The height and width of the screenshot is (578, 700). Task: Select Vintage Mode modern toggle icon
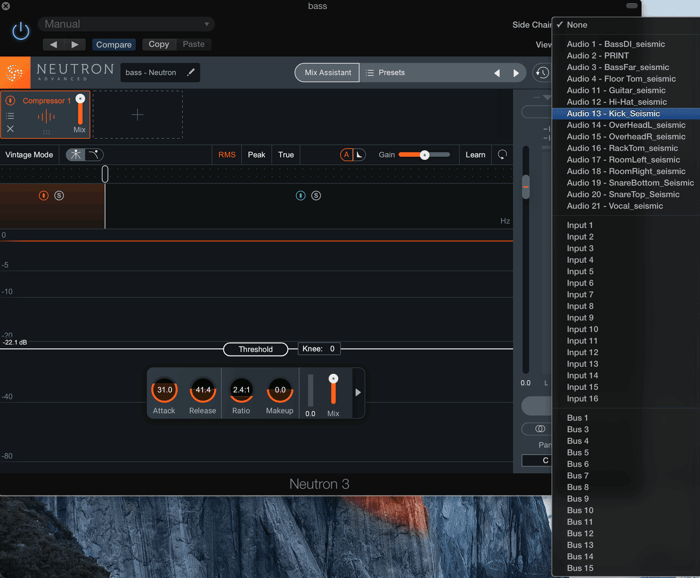[x=76, y=154]
